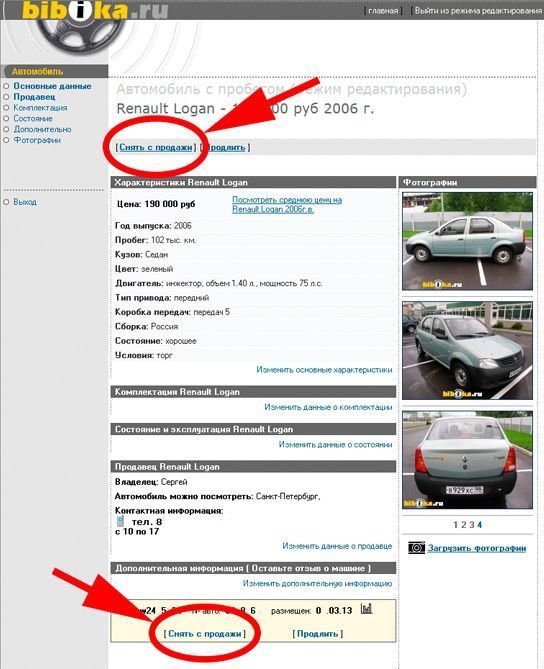
Task: Click Выйти из режима редактирования
Action: click(478, 11)
